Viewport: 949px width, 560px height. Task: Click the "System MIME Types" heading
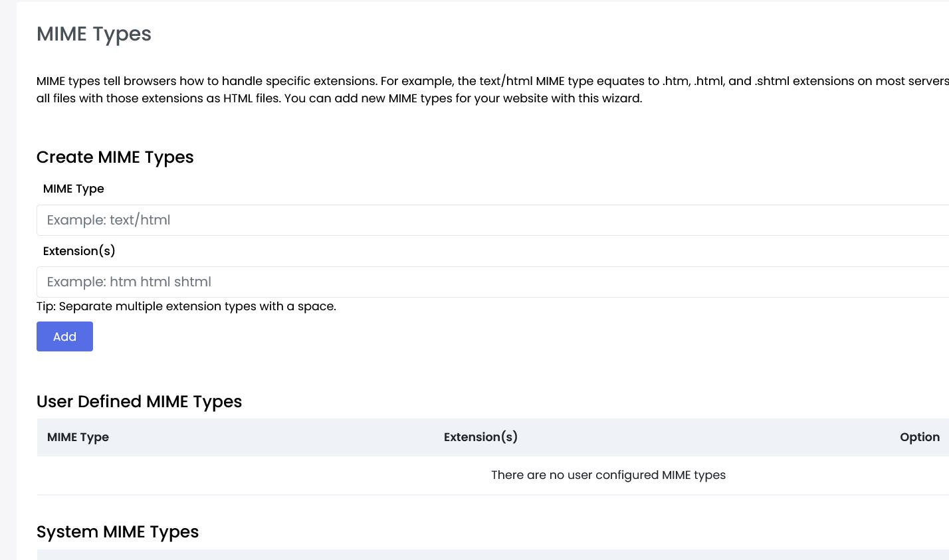[x=118, y=531]
